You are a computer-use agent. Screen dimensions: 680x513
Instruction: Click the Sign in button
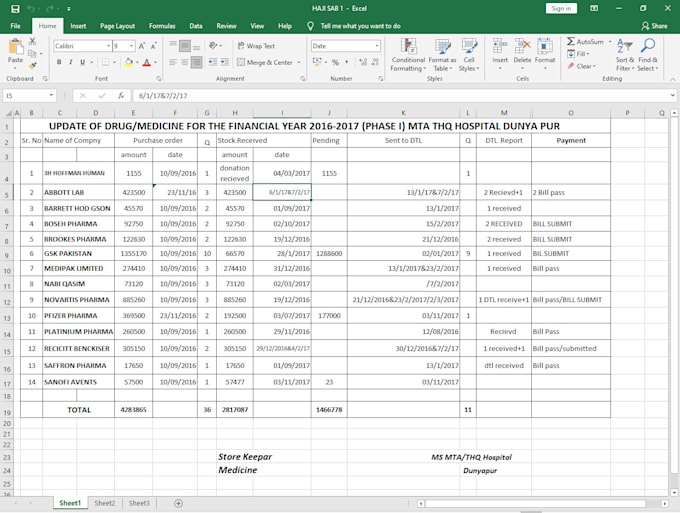(x=561, y=8)
